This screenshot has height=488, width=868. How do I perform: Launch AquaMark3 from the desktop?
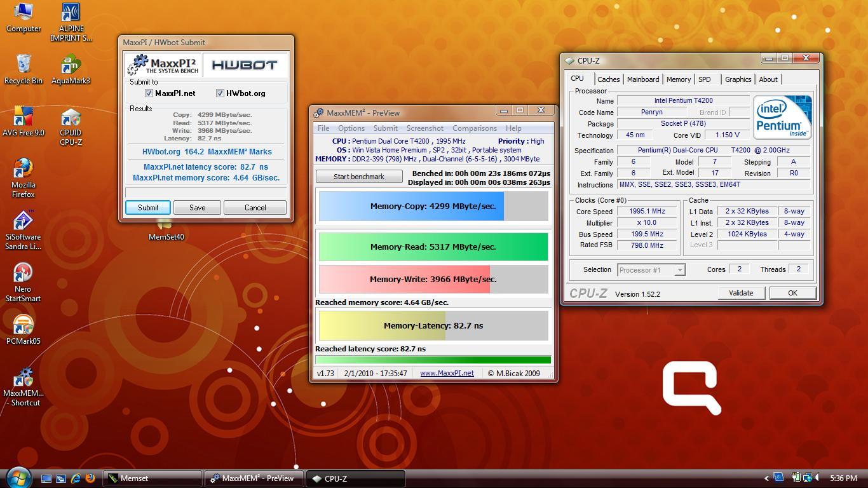coord(71,69)
